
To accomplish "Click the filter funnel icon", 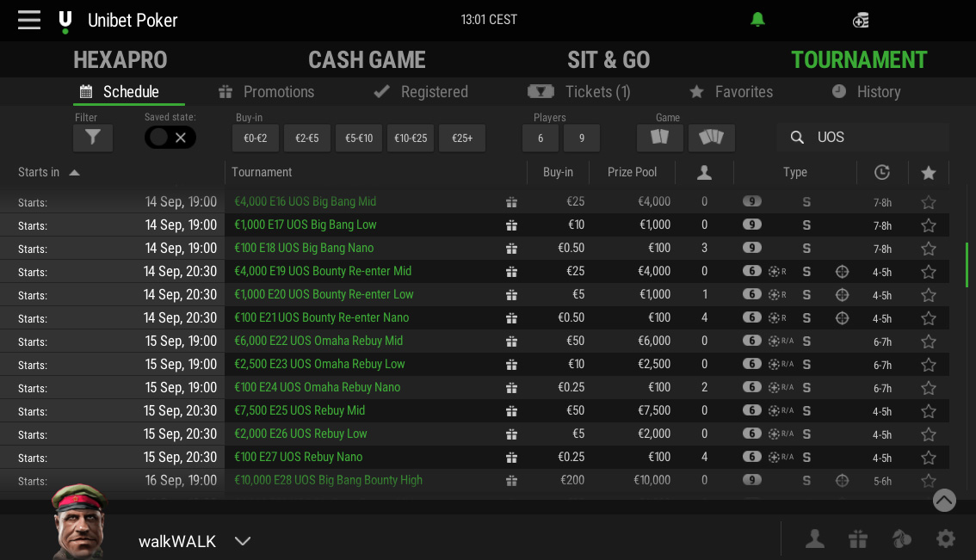I will [93, 138].
